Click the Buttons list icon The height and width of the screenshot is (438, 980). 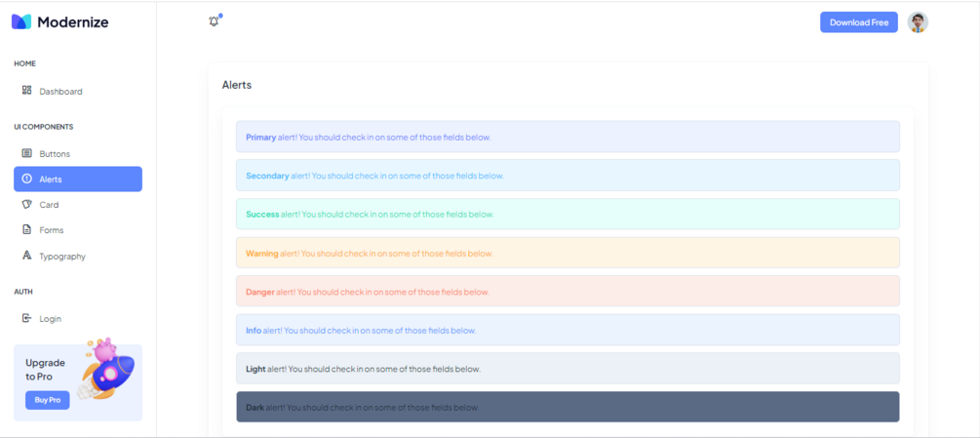[26, 153]
